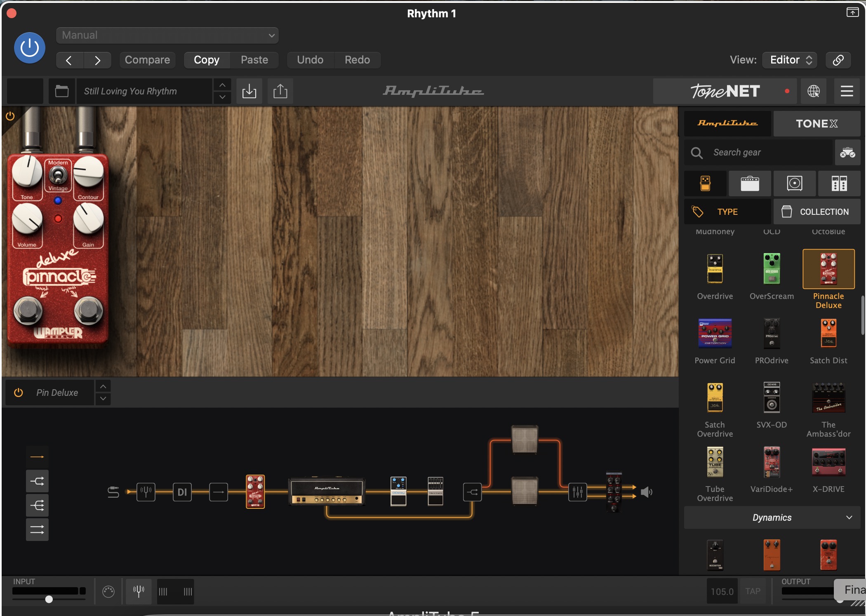Image resolution: width=866 pixels, height=616 pixels.
Task: Switch to the TONEX tab
Action: click(x=817, y=123)
